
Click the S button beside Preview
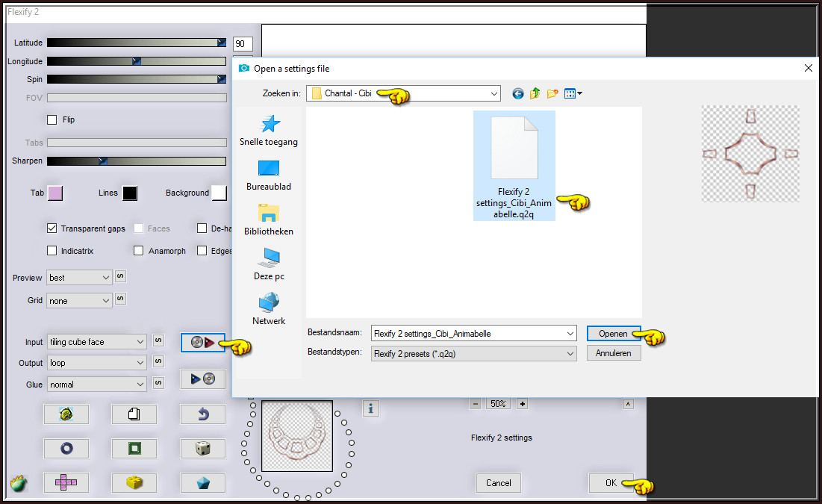tap(120, 276)
